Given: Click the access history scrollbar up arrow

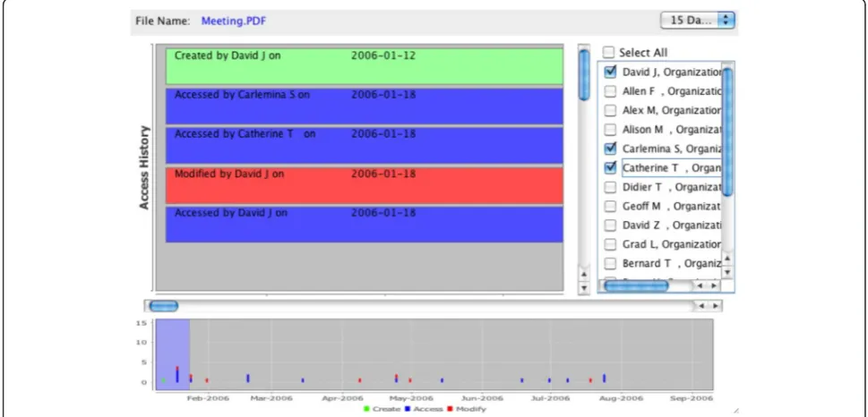Looking at the screenshot, I should pyautogui.click(x=583, y=275).
